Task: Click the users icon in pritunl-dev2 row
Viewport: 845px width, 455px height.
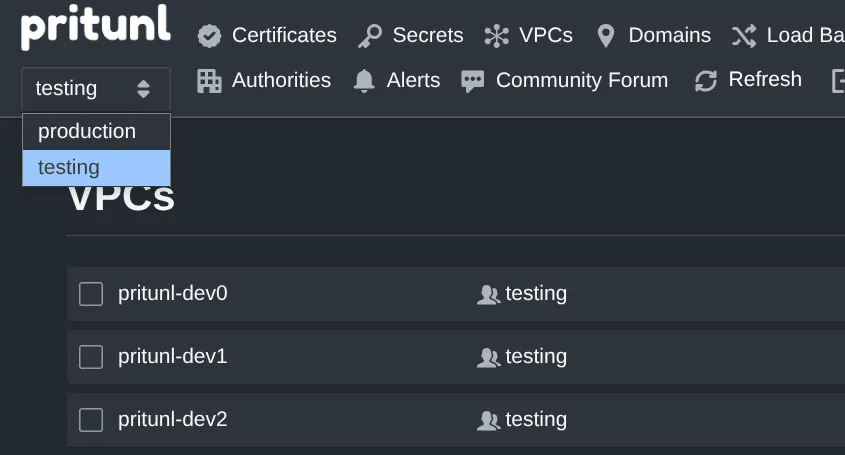Action: click(488, 421)
